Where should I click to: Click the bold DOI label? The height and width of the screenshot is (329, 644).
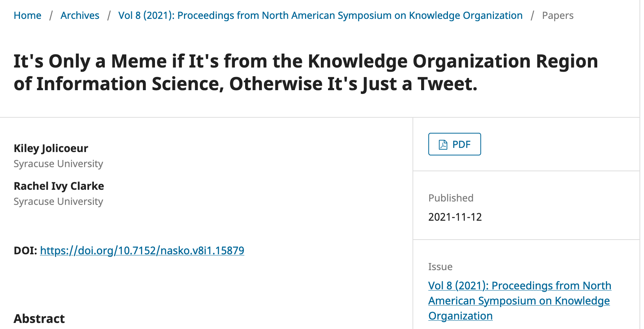[25, 251]
